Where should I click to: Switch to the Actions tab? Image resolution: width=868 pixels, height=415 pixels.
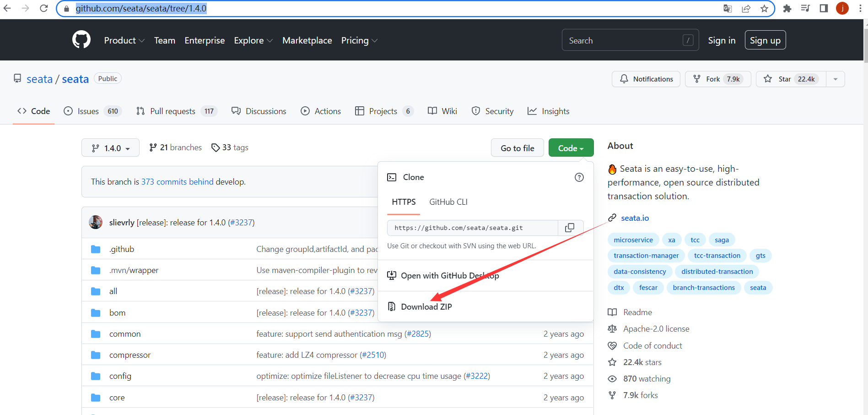coord(321,111)
